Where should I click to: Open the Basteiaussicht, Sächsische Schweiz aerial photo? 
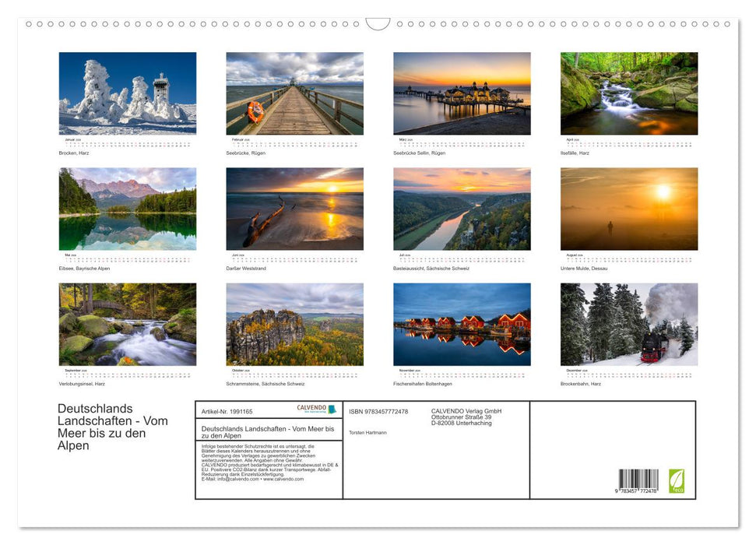click(463, 208)
